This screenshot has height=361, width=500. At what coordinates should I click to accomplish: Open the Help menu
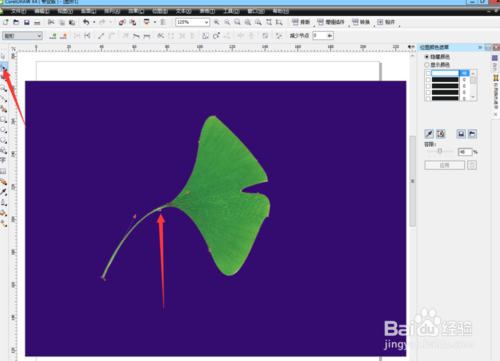pyautogui.click(x=281, y=11)
